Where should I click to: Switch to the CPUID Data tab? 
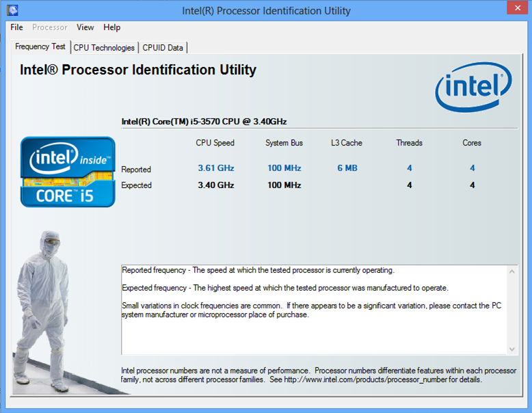coord(163,48)
